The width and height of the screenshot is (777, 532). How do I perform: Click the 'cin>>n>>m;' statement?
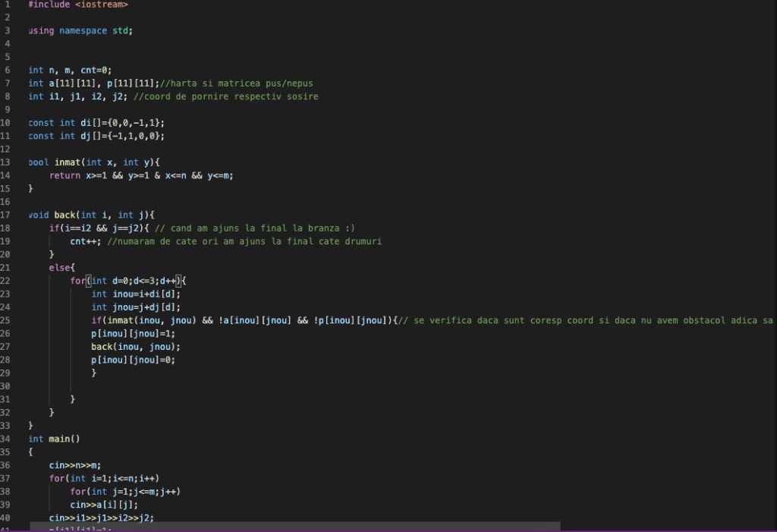(x=75, y=465)
